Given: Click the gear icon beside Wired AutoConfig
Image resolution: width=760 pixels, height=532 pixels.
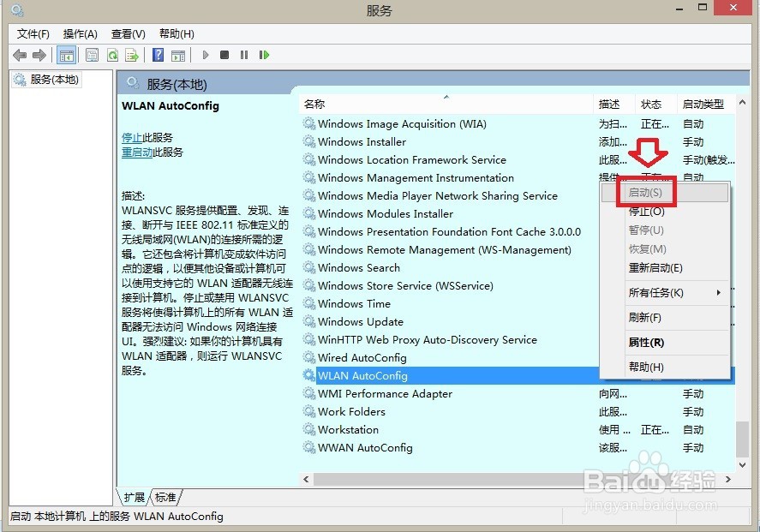Looking at the screenshot, I should pyautogui.click(x=309, y=357).
